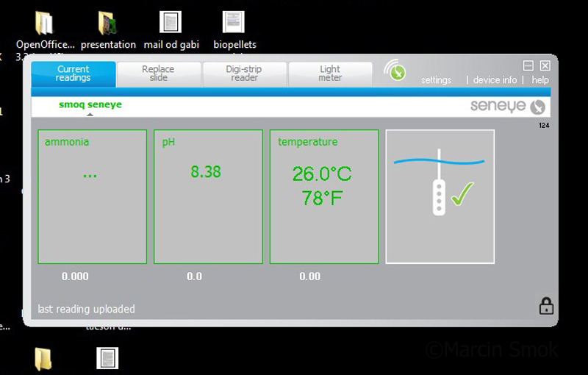Viewport: 588px width, 375px height.
Task: Click the 0.0 value under pH
Action: pyautogui.click(x=194, y=276)
